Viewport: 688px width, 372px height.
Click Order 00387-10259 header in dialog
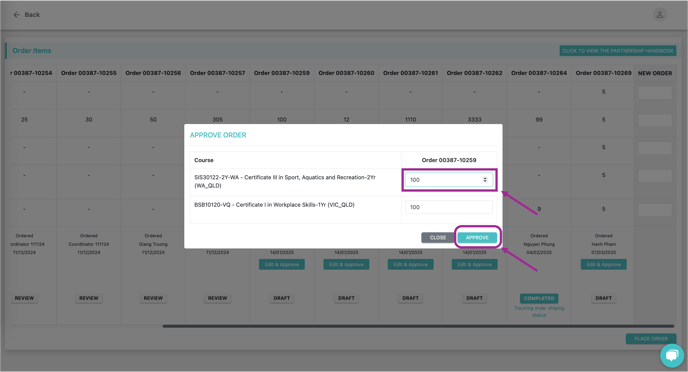449,160
